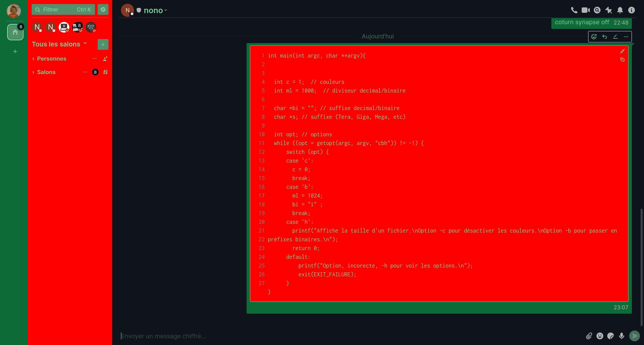Screen dimensions: 644x345
Task: Search within the nono room
Action: (597, 10)
